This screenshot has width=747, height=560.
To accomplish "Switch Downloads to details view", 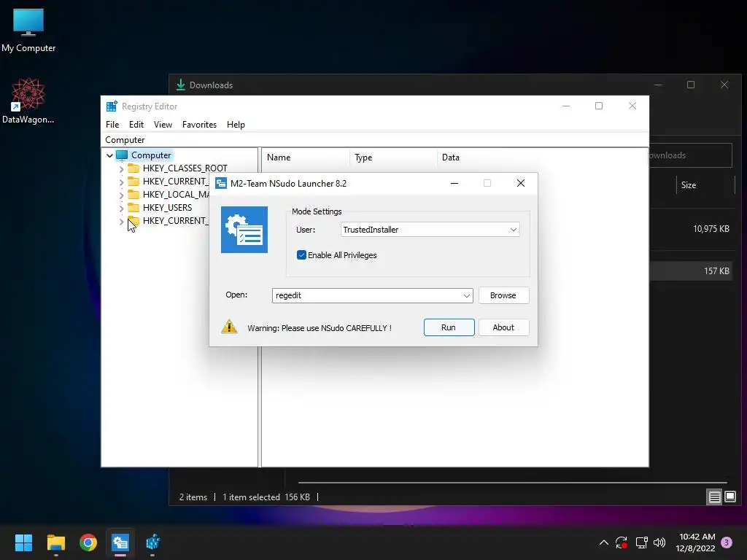I will pos(715,497).
